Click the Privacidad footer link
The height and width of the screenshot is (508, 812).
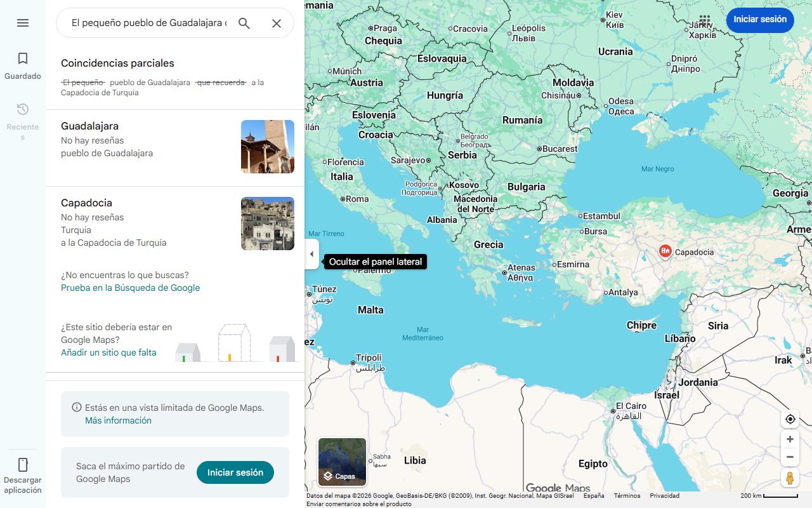(x=664, y=495)
